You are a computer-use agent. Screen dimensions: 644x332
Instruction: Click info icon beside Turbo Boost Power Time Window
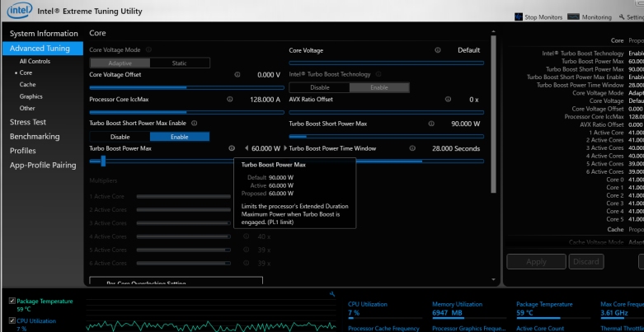point(412,148)
